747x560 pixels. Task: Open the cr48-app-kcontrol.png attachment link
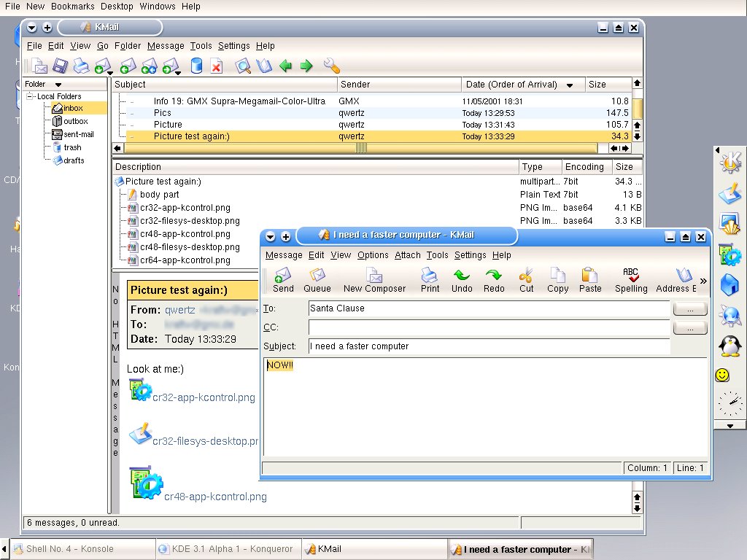click(x=215, y=497)
